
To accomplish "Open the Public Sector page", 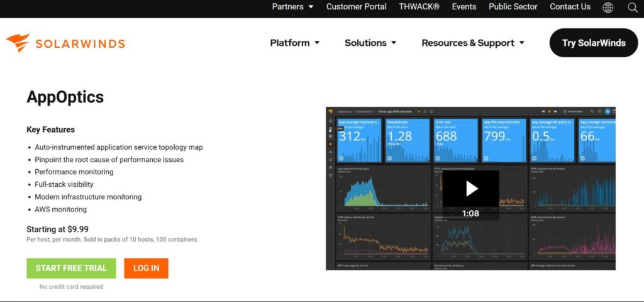I will pos(513,6).
